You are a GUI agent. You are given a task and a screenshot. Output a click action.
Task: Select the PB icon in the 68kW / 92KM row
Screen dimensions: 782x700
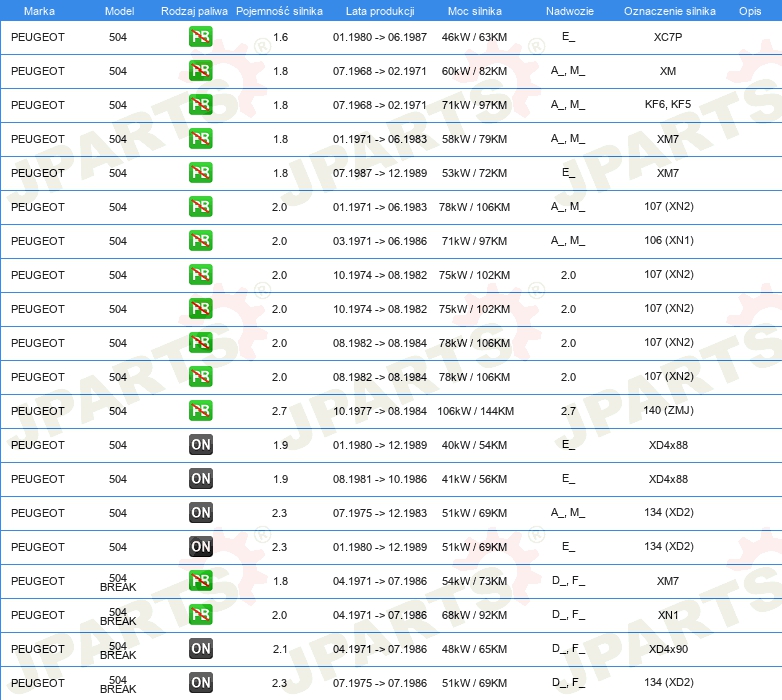point(201,615)
